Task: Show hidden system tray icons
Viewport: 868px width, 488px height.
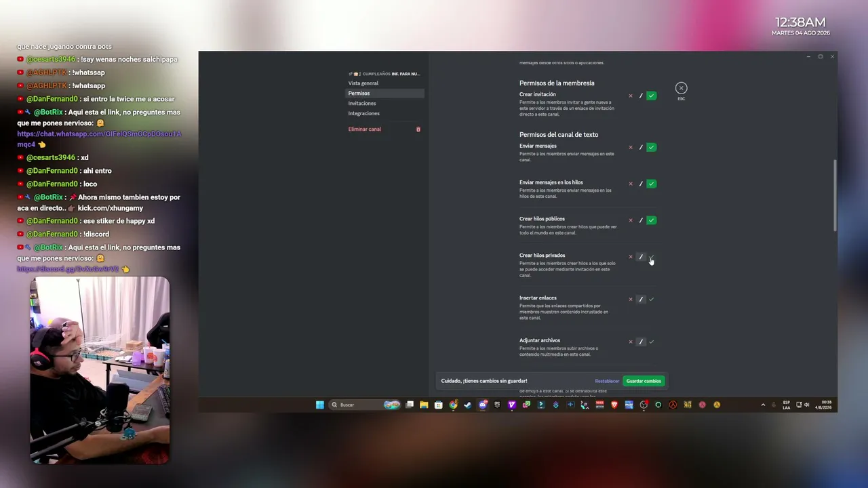Action: pyautogui.click(x=763, y=405)
